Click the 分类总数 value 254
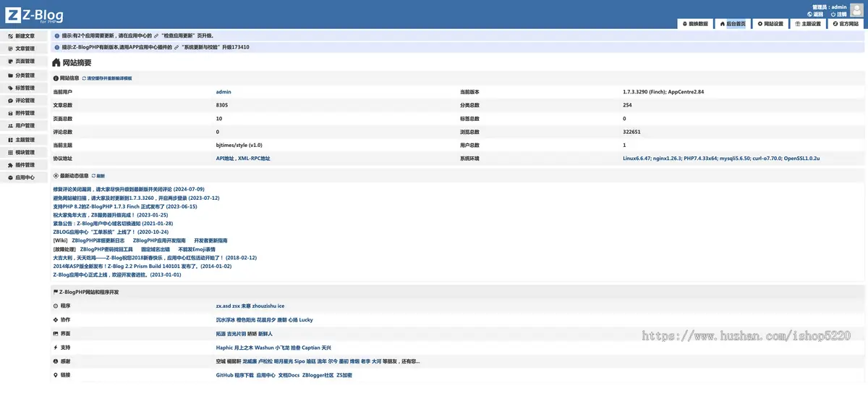 (x=627, y=105)
